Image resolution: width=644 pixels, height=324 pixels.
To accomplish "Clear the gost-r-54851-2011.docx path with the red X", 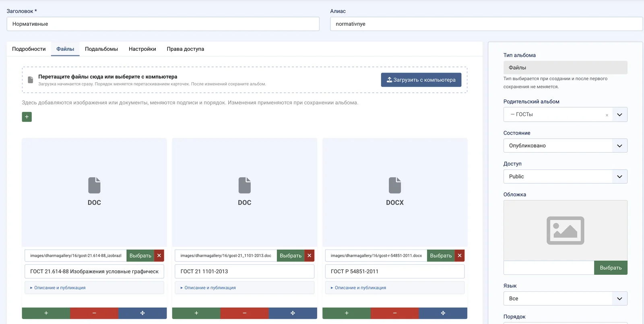I will pos(460,255).
